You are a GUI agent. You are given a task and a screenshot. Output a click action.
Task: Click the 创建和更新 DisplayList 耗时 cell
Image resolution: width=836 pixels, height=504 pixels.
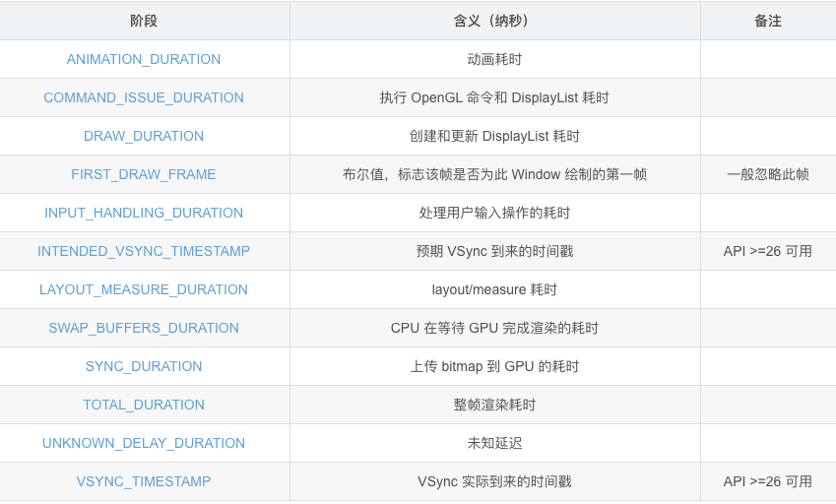click(x=494, y=136)
